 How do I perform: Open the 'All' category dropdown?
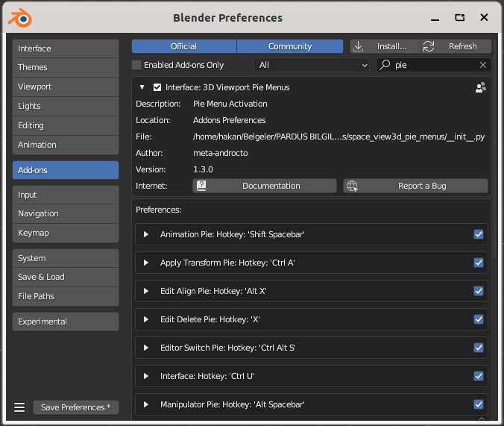tap(312, 66)
